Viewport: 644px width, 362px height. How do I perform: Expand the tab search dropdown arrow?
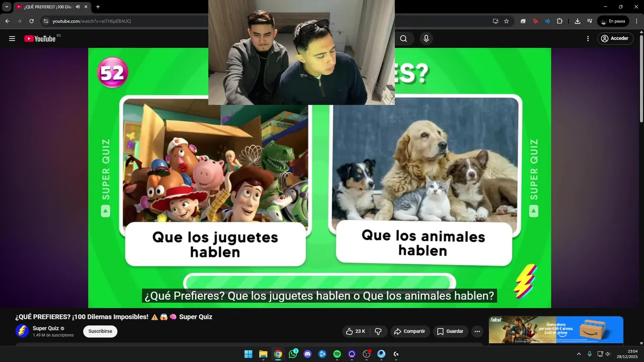click(7, 7)
